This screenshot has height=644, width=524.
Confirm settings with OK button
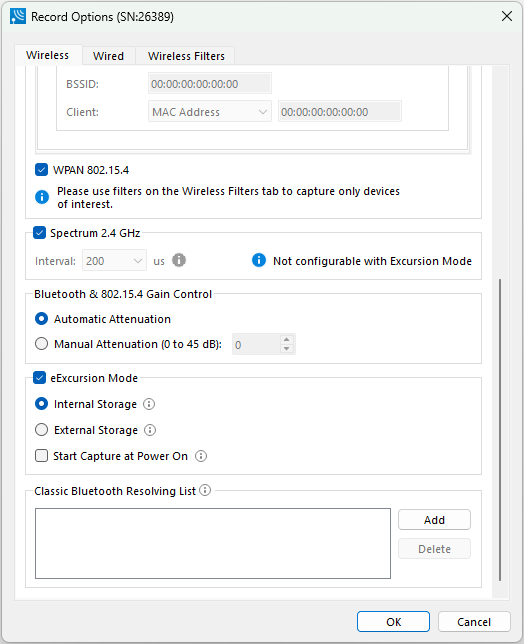(393, 622)
